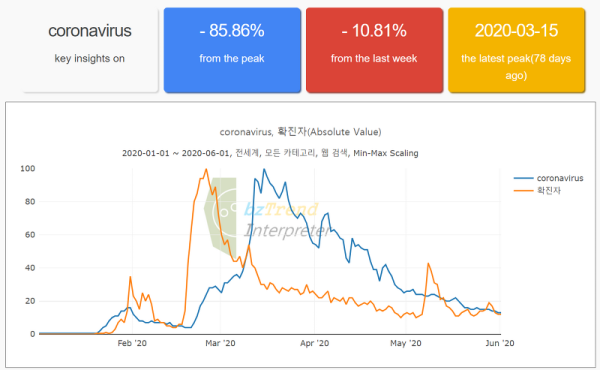Click the bzTrend Interpreter watermark logo
The width and height of the screenshot is (600, 370).
266,217
